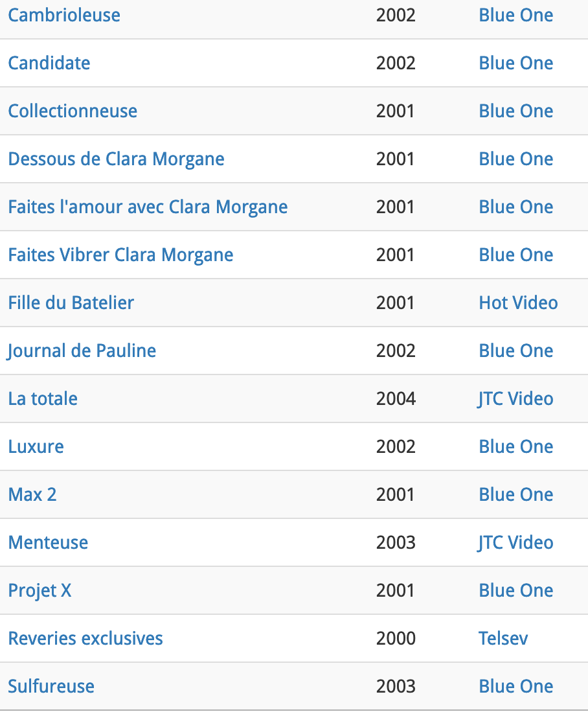Click the Projet X link
The width and height of the screenshot is (588, 714).
pyautogui.click(x=40, y=590)
